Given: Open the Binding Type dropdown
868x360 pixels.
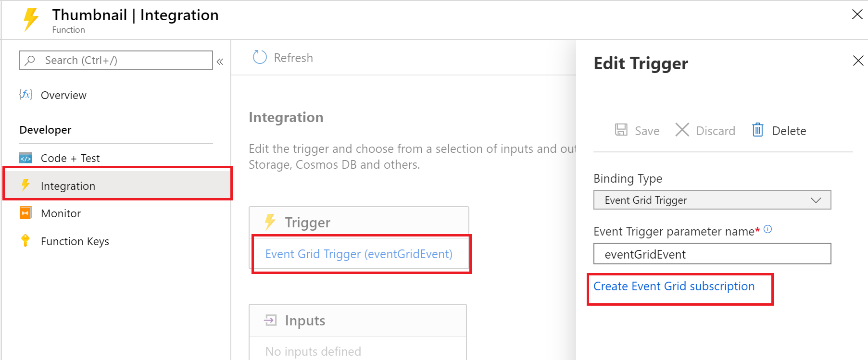Looking at the screenshot, I should tap(712, 200).
